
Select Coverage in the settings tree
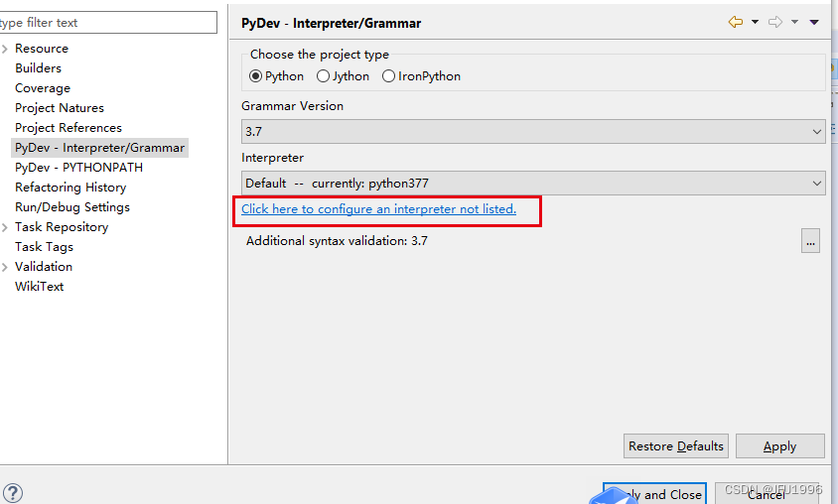pos(43,88)
